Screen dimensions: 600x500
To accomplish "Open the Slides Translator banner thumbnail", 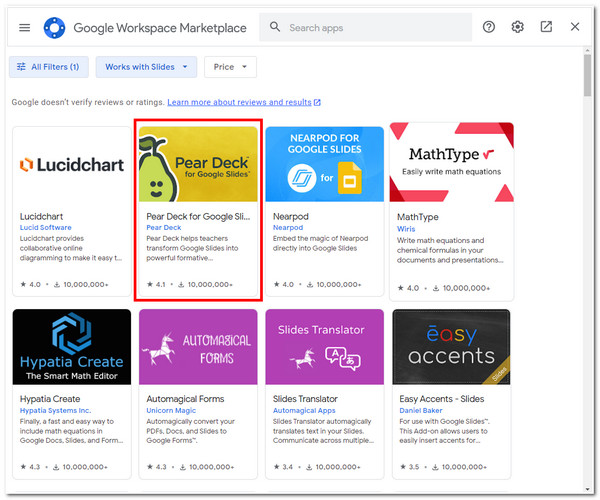I will (324, 347).
